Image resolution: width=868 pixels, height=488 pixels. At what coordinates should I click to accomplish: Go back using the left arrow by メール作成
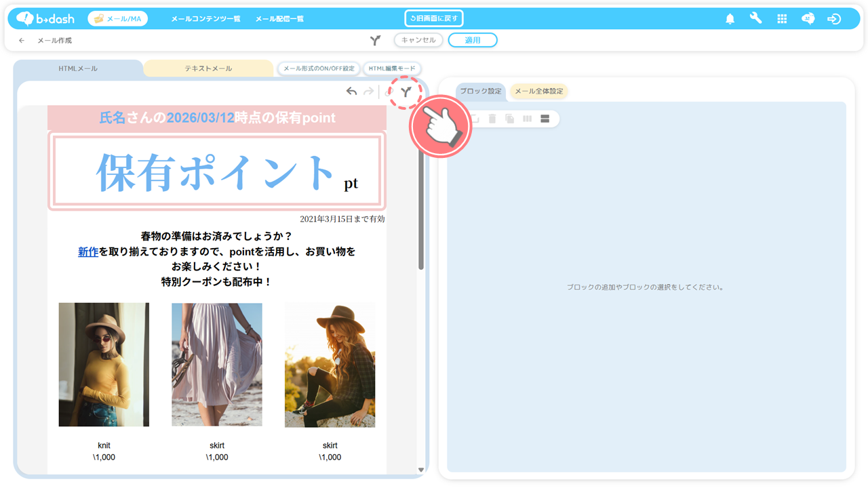pos(22,41)
